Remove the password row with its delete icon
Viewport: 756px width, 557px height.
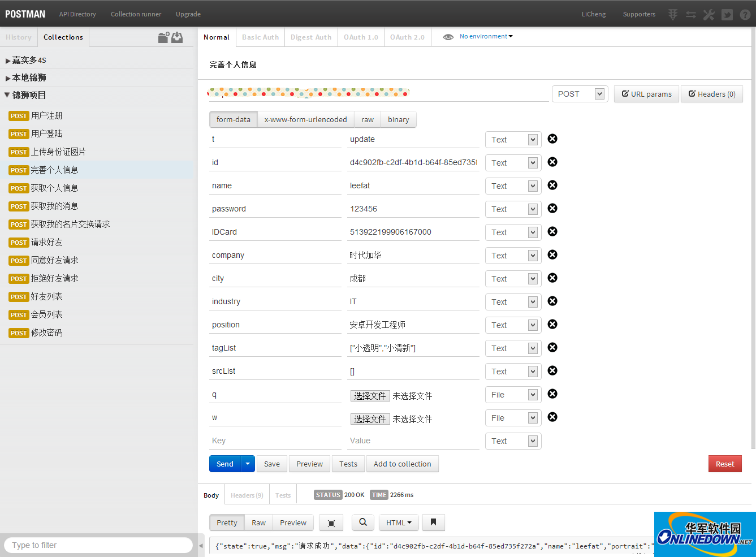tap(552, 209)
